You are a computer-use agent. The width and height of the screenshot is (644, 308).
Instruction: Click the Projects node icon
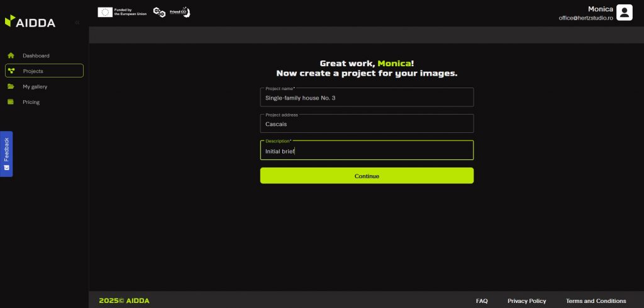tap(11, 71)
